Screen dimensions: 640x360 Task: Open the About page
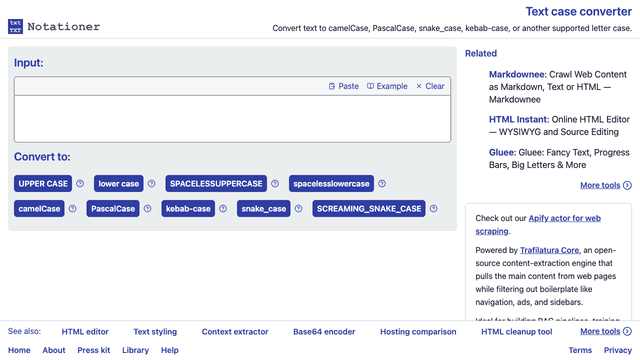pyautogui.click(x=54, y=350)
